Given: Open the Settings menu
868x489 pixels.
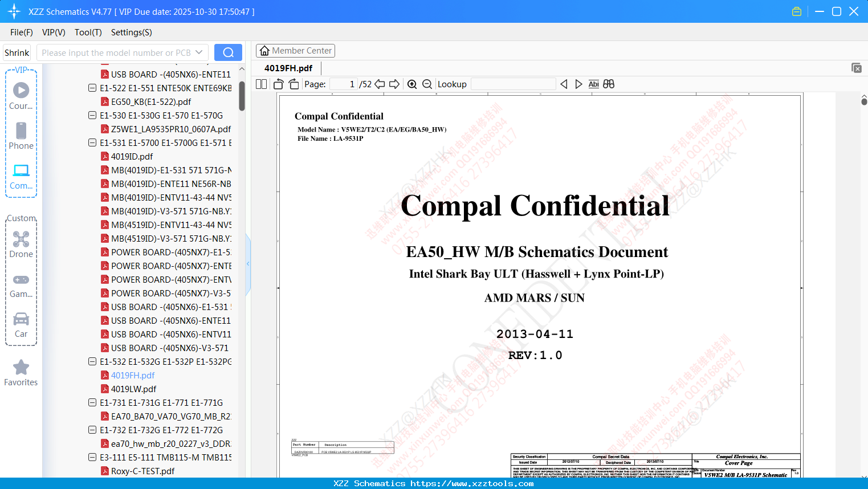Looking at the screenshot, I should (132, 32).
